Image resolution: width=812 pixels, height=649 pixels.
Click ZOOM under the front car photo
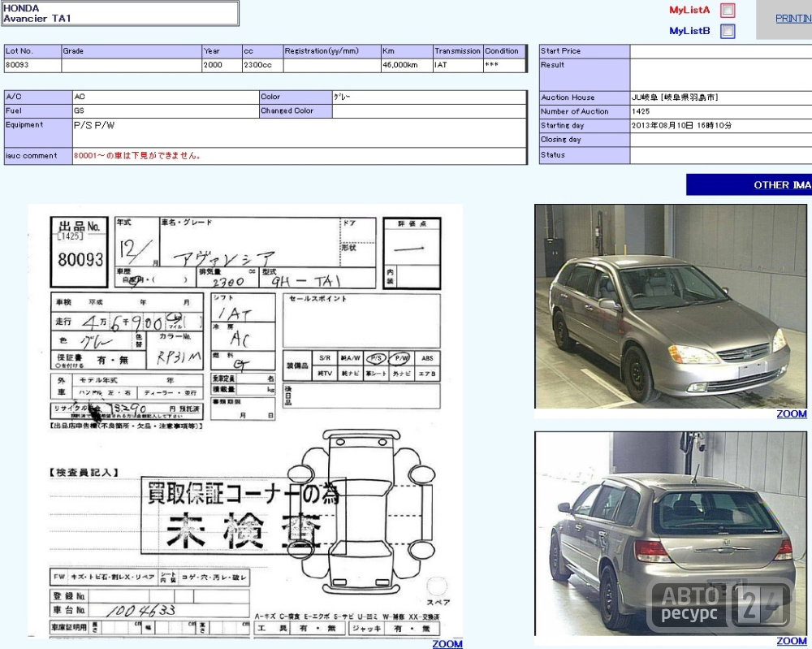coord(791,413)
